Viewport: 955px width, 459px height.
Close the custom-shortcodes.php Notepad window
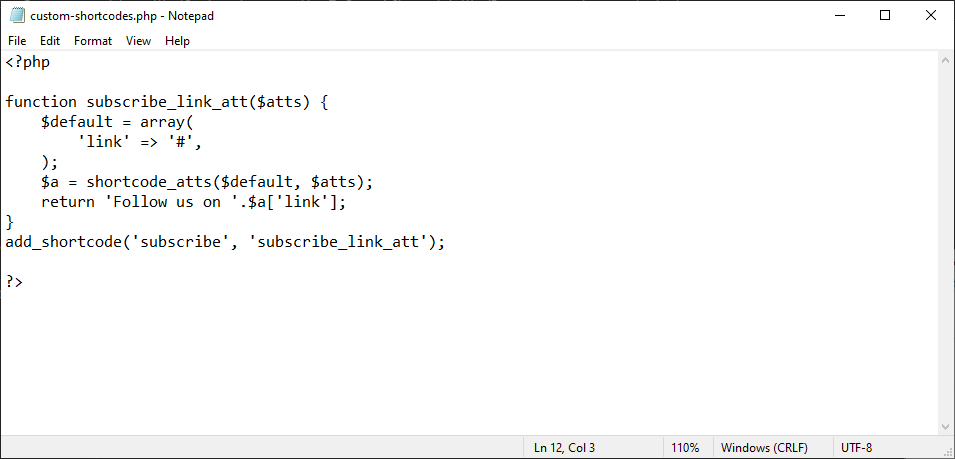coord(931,16)
